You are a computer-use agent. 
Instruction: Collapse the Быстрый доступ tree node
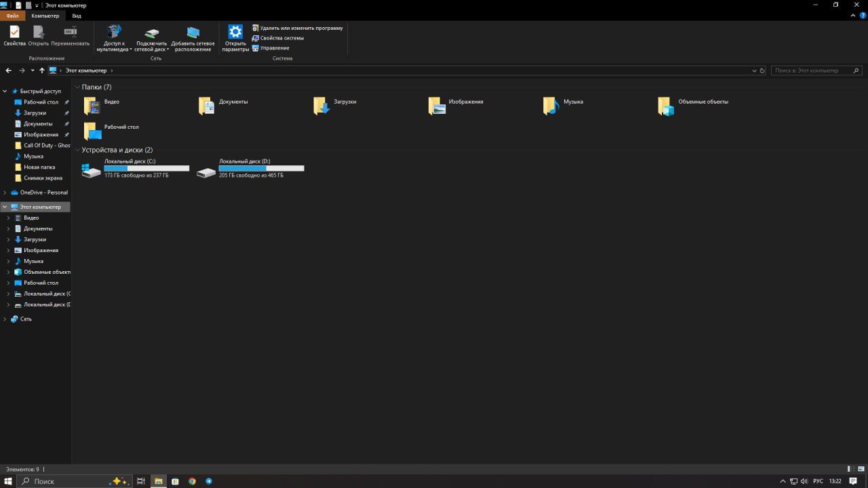pyautogui.click(x=5, y=91)
